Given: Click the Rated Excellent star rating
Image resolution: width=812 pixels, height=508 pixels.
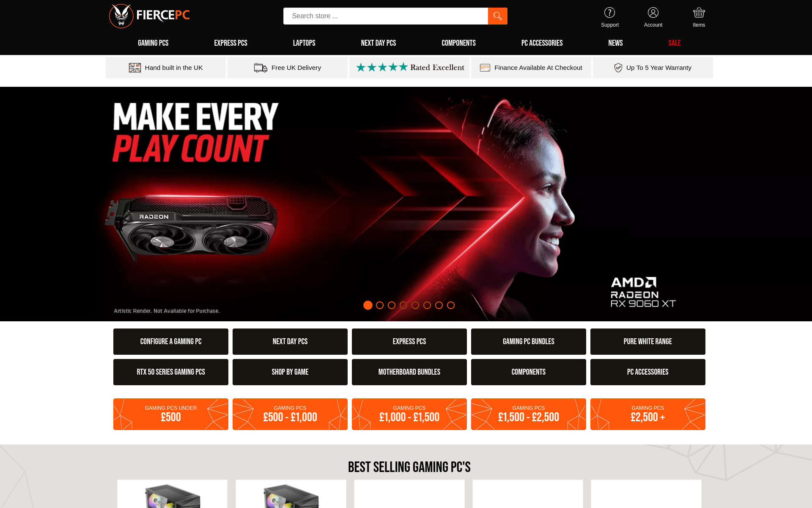Looking at the screenshot, I should 409,68.
